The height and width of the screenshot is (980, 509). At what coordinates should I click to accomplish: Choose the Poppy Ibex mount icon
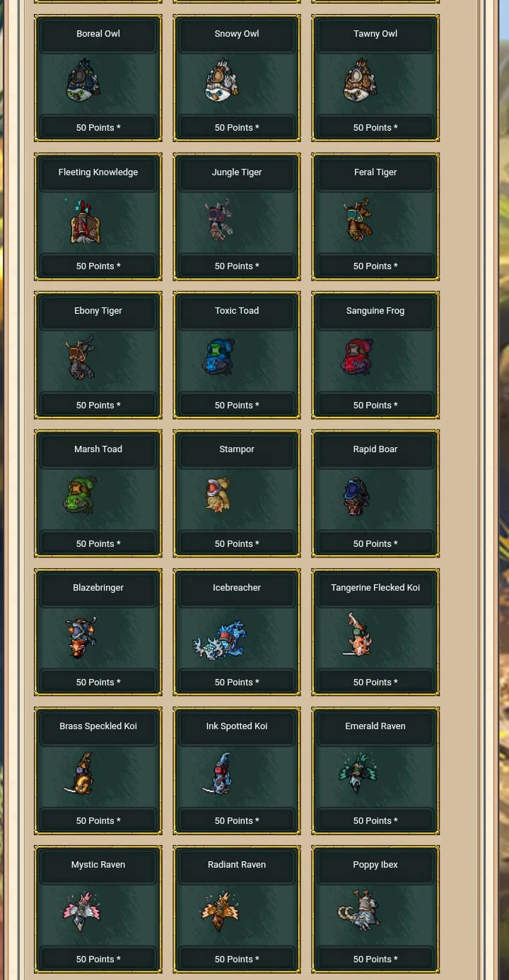pos(358,910)
